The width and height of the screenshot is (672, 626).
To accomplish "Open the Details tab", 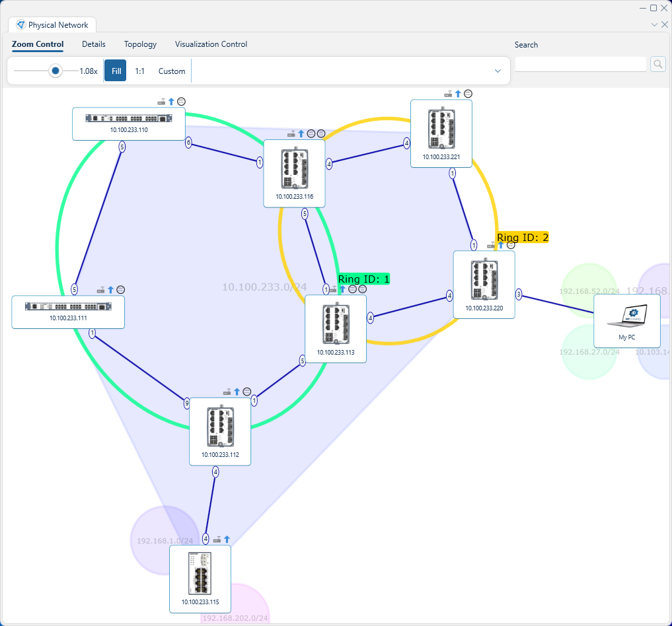I will (94, 44).
